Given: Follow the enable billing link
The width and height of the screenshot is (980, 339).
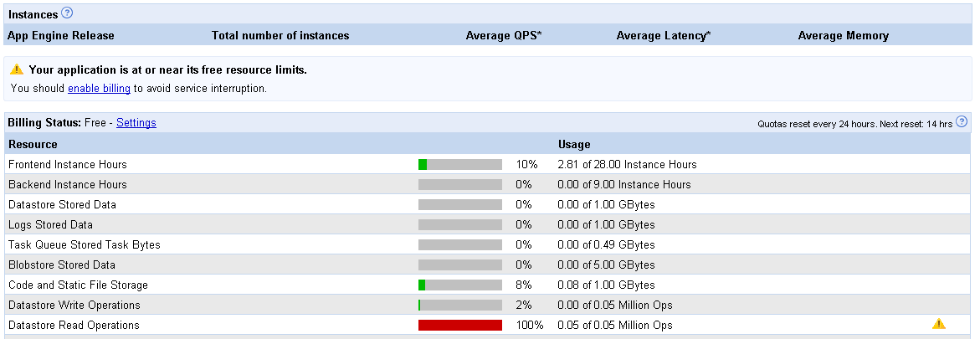Looking at the screenshot, I should click(x=99, y=89).
